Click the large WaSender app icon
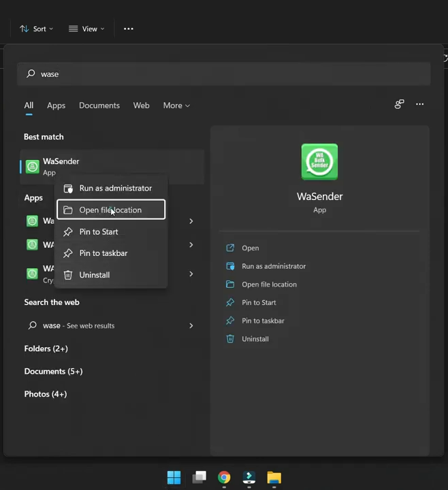Viewport: 448px width, 490px height. (319, 162)
